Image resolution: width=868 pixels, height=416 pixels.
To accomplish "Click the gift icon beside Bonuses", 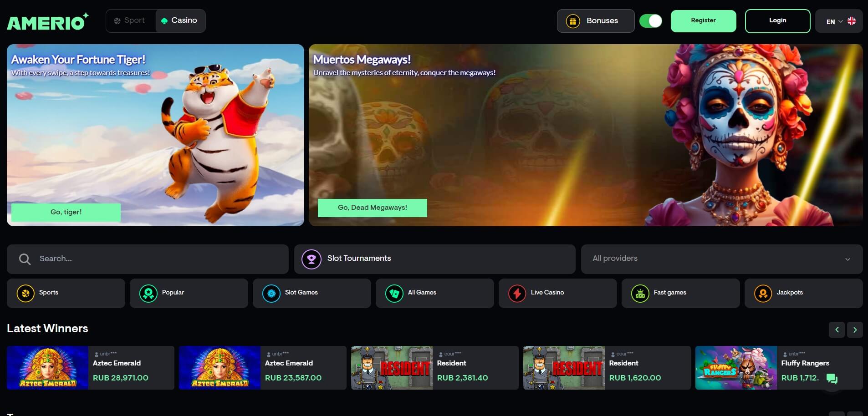I will tap(573, 21).
